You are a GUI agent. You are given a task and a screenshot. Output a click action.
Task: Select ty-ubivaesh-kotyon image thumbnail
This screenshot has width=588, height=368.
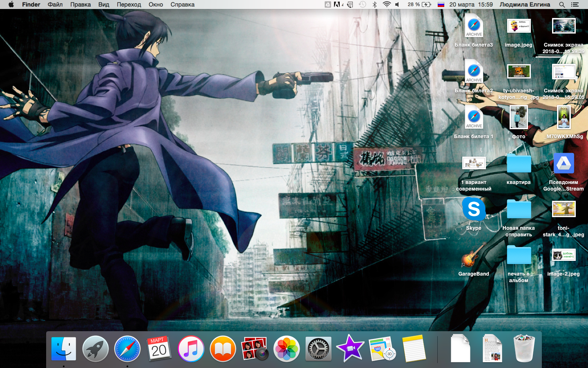(519, 72)
